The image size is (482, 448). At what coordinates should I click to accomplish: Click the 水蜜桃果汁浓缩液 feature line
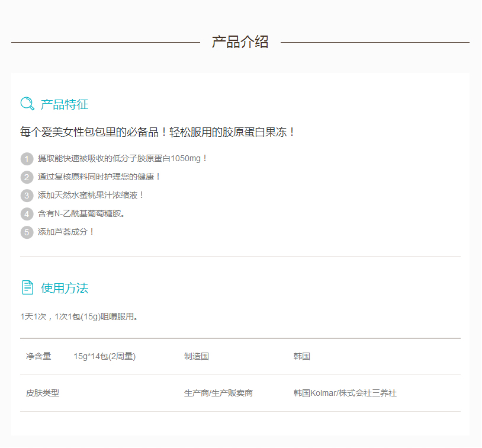coord(91,195)
